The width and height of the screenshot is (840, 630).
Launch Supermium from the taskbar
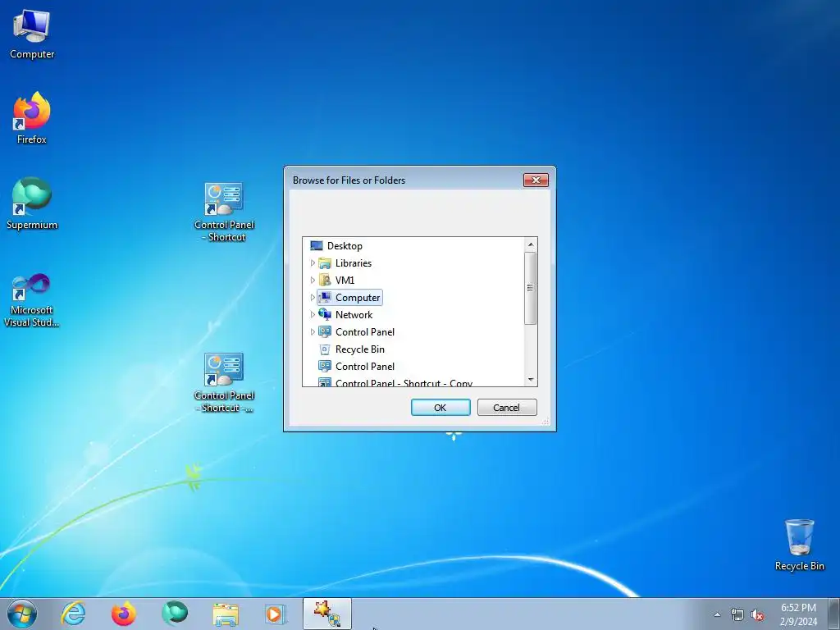[x=175, y=614]
